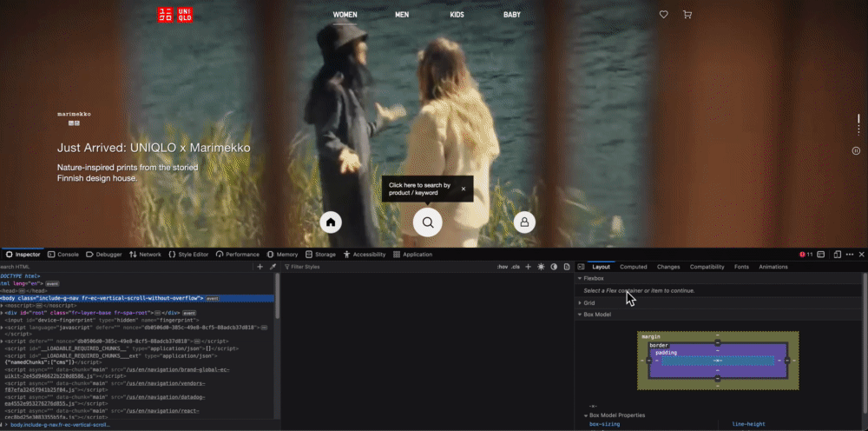
Task: Select the BABY category
Action: 512,15
